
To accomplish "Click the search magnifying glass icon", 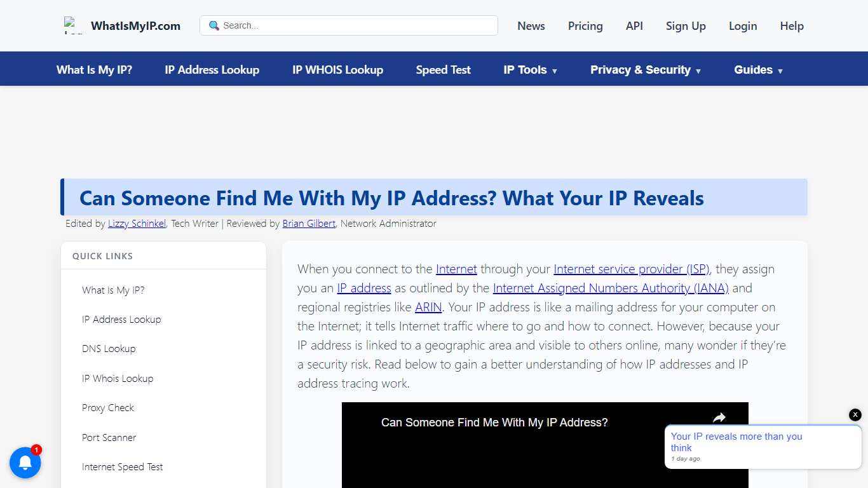I will click(x=213, y=25).
